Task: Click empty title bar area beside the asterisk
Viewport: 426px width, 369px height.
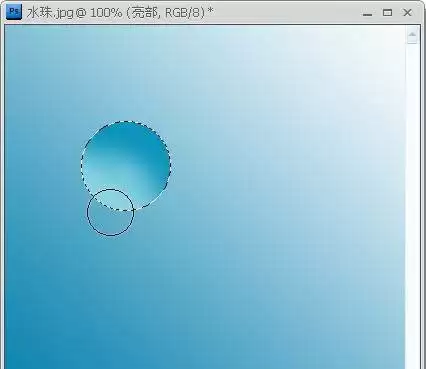Action: pyautogui.click(x=283, y=13)
